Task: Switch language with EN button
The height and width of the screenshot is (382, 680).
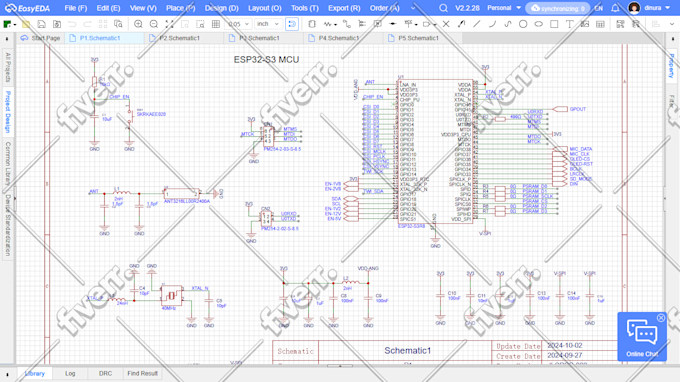Action: point(598,8)
